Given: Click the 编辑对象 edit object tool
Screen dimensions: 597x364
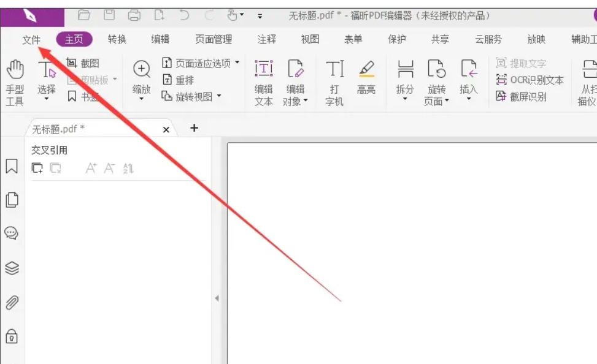Looking at the screenshot, I should coord(296,83).
